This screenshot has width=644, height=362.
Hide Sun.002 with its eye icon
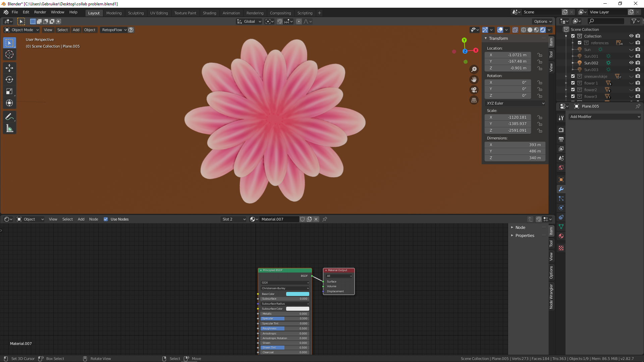coord(631,63)
